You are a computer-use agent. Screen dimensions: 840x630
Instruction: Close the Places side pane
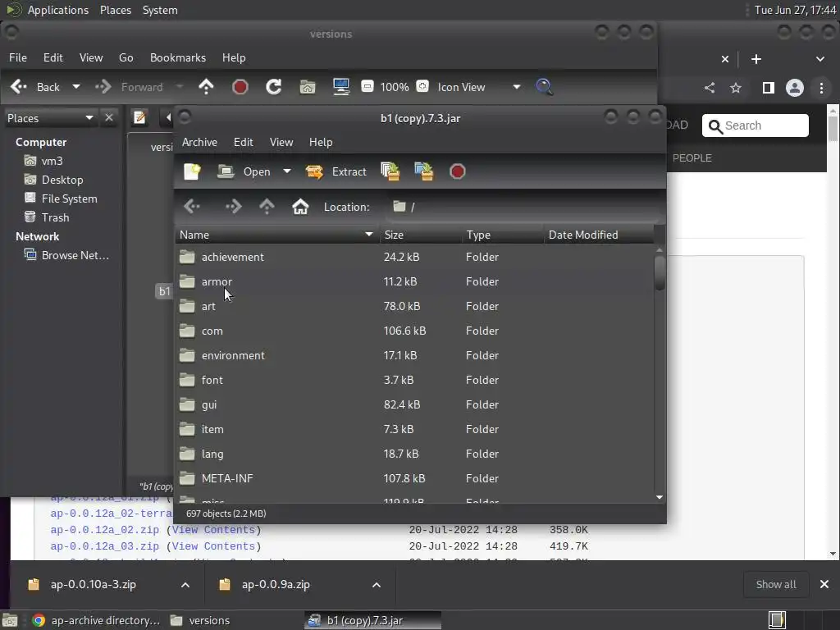109,117
